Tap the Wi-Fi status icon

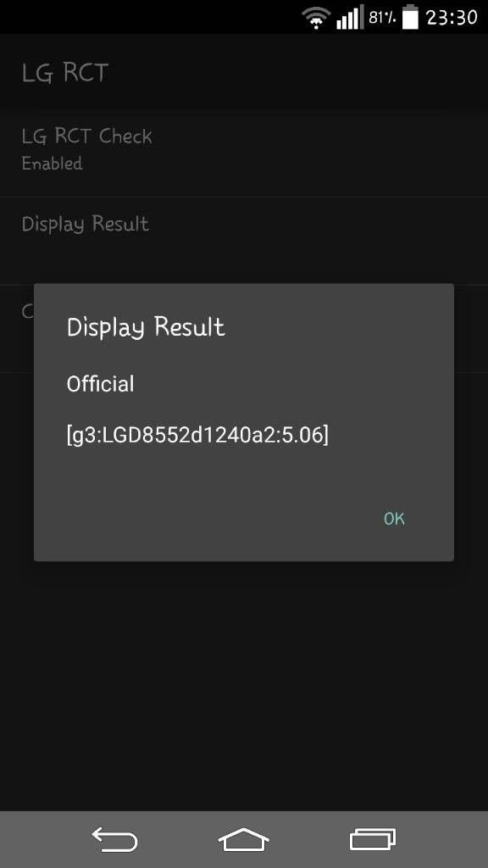[x=317, y=18]
